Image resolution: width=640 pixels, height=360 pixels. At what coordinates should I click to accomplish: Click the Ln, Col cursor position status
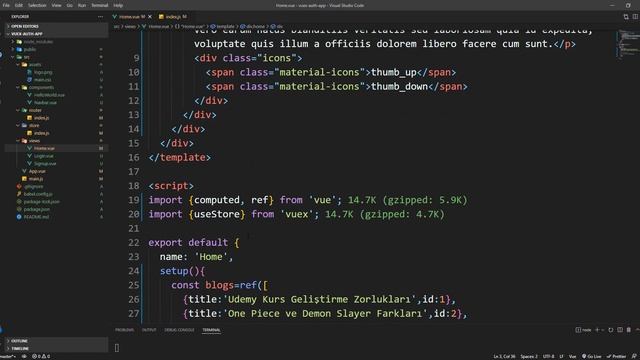click(x=504, y=356)
